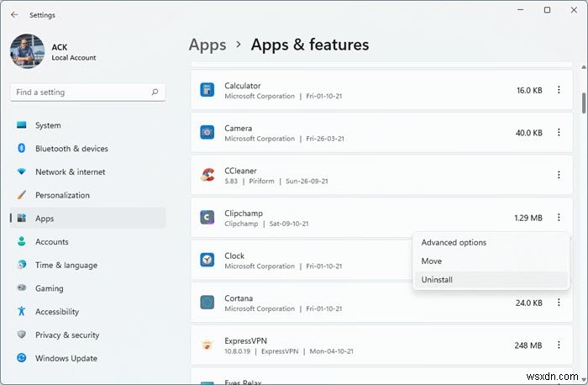The width and height of the screenshot is (588, 385).
Task: Click the Gaming controller icon
Action: click(21, 287)
